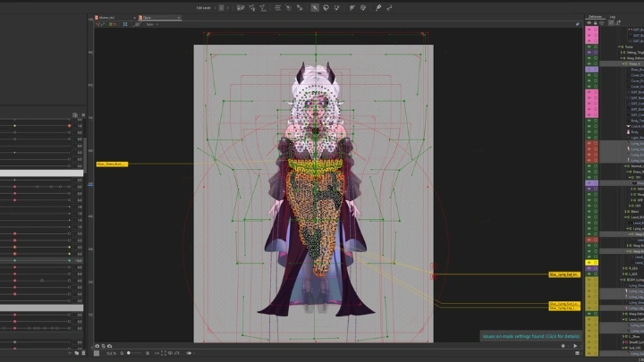Select the Brush selection tool beside the lasso
Screen dimensions: 644x362
(x=337, y=7)
